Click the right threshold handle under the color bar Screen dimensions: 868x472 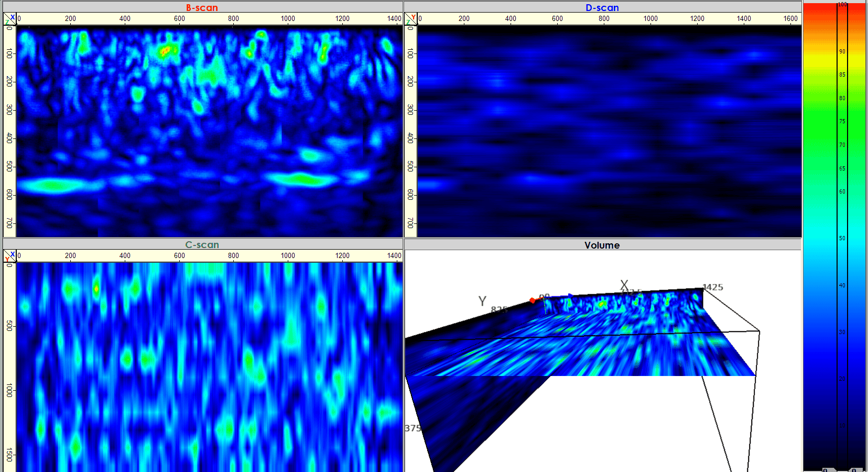(855, 469)
